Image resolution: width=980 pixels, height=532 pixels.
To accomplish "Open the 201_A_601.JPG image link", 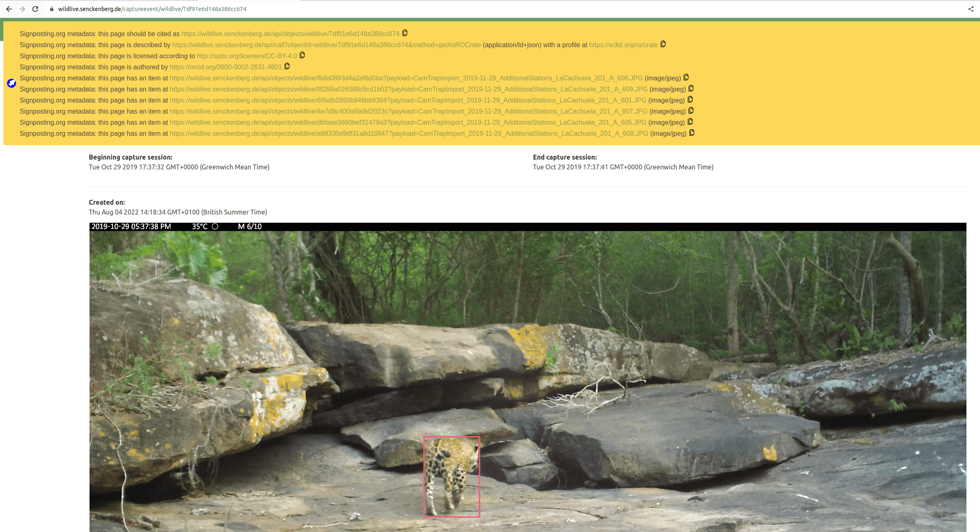I will 408,100.
